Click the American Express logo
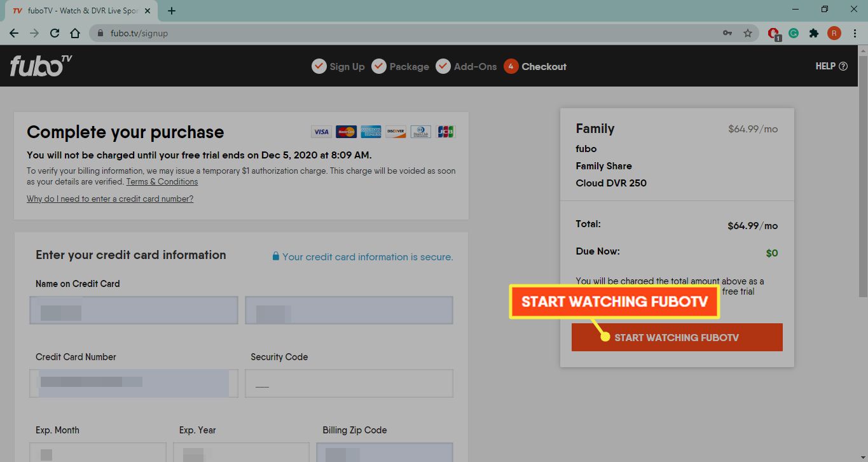868x462 pixels. click(371, 132)
